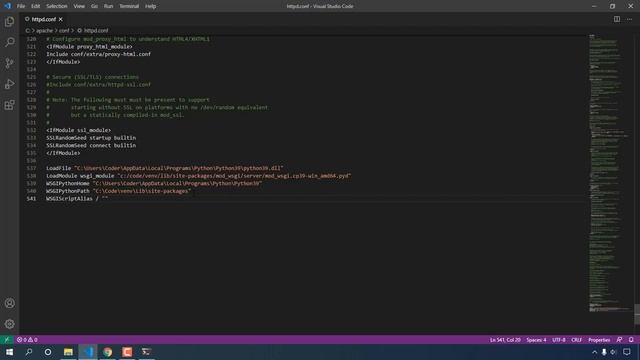640x360 pixels.
Task: Change indentation via Spaces: 4
Action: click(536, 340)
